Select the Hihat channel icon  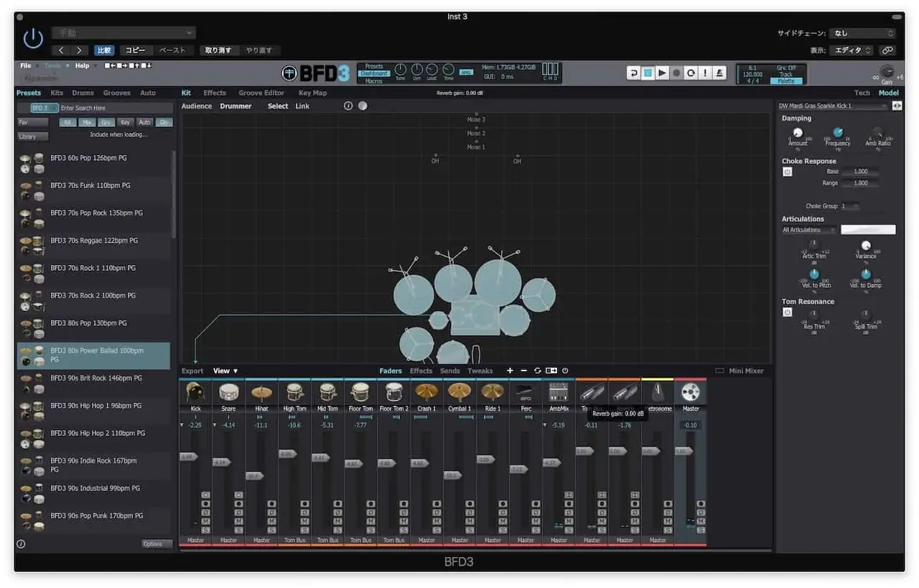tap(261, 392)
